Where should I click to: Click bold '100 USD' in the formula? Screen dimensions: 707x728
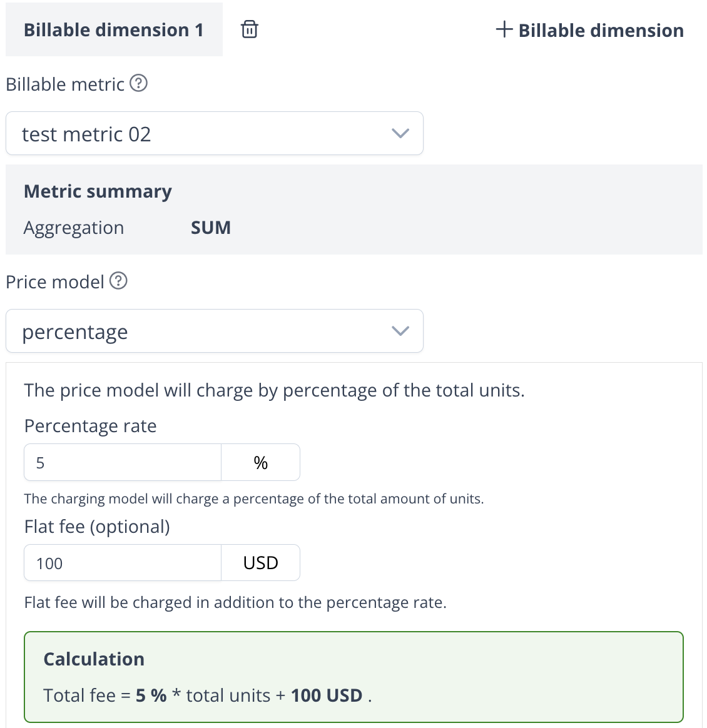tap(327, 695)
